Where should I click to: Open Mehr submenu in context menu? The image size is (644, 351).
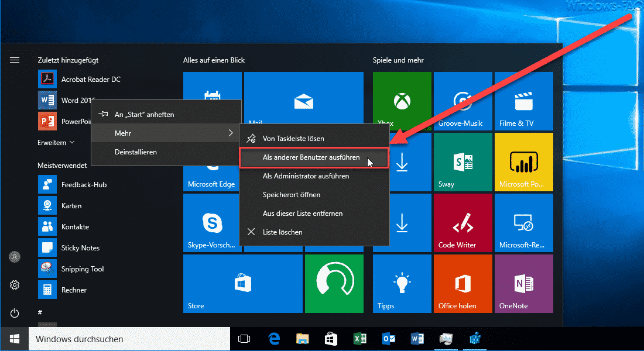(x=166, y=133)
